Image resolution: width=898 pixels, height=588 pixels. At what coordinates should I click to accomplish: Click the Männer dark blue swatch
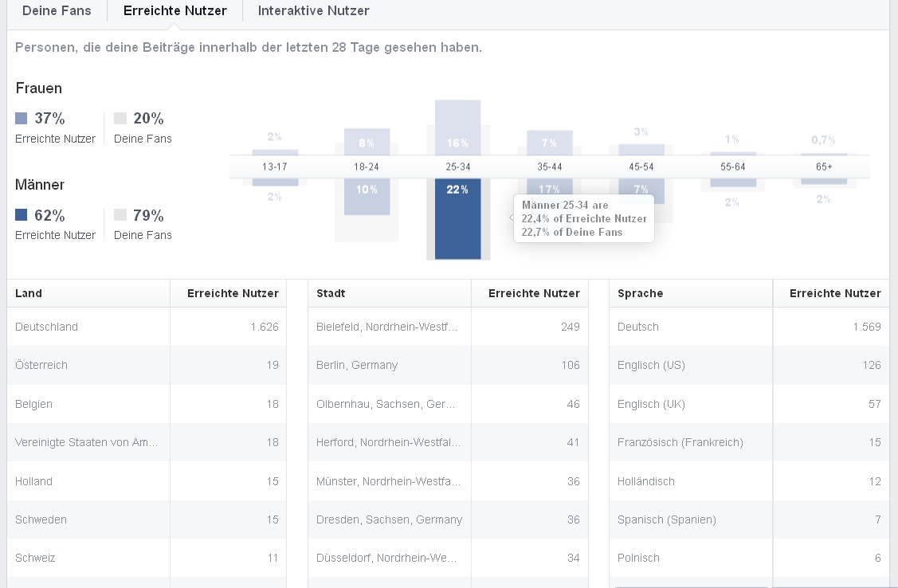(x=22, y=215)
